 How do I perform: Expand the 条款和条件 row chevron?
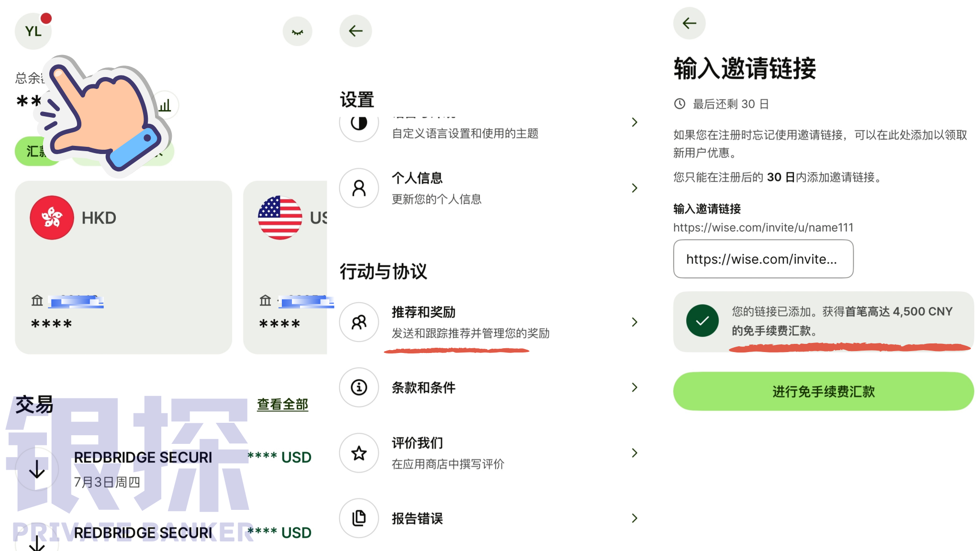tap(635, 387)
